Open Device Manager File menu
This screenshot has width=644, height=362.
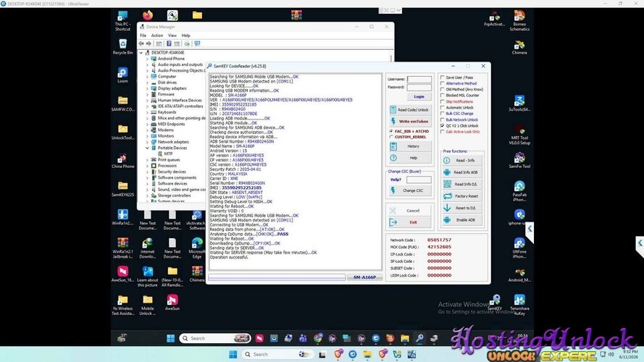tap(143, 35)
